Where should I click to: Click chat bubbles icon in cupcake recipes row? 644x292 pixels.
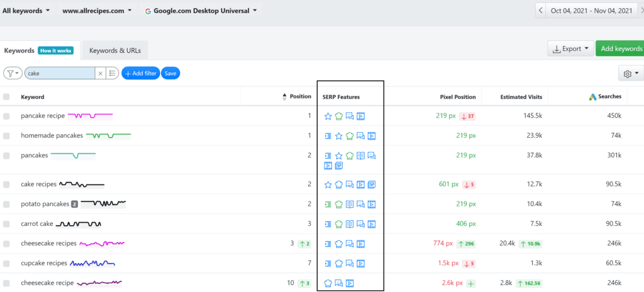tap(350, 263)
